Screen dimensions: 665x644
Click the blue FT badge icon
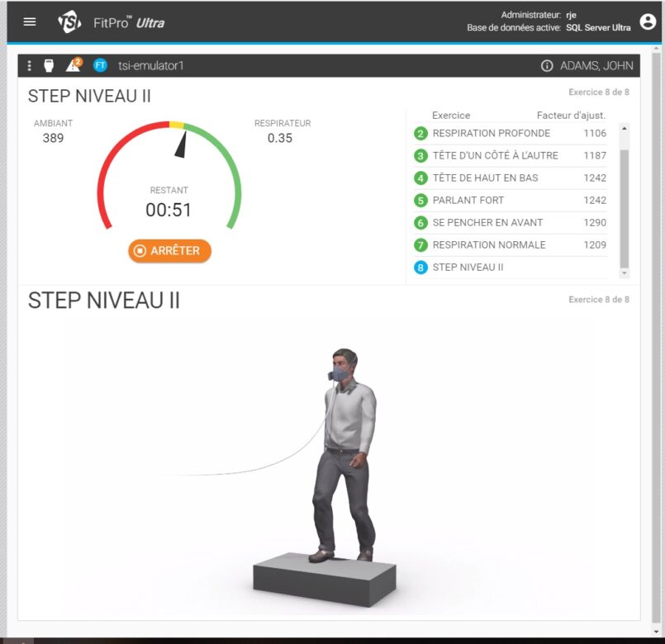[x=101, y=66]
